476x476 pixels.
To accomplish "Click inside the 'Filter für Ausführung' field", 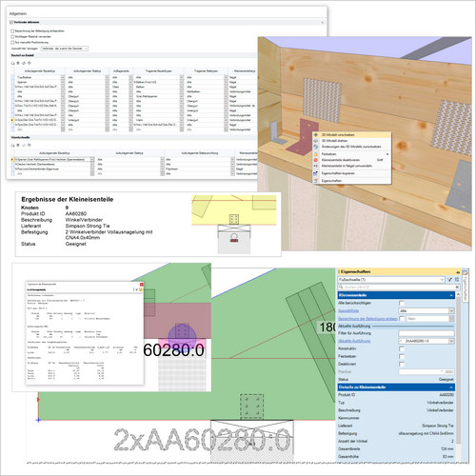I will coord(426,333).
